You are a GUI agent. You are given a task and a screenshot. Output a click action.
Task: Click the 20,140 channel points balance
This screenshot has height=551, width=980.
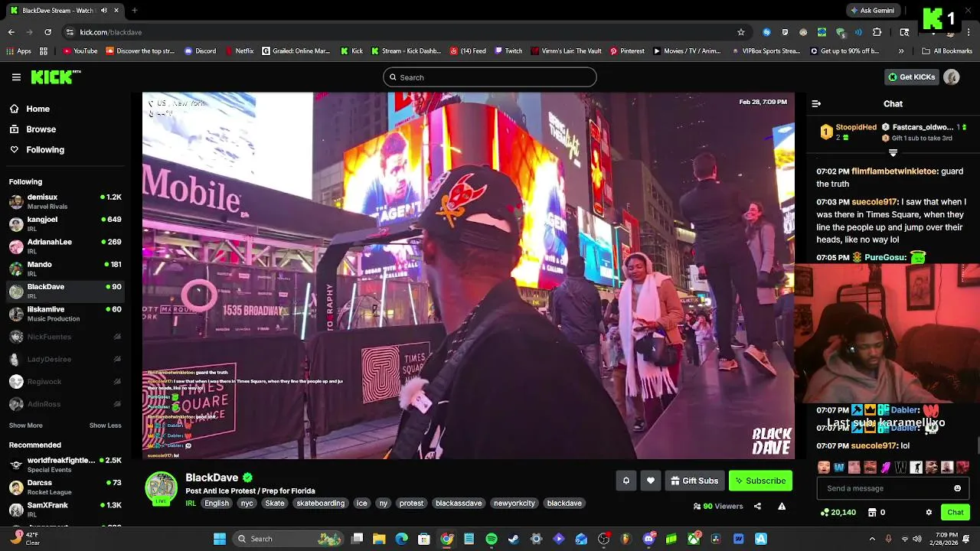838,512
